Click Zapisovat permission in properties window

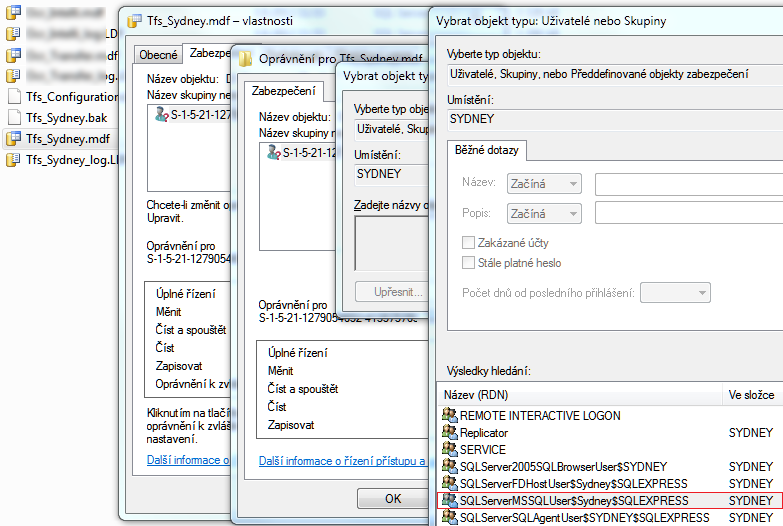click(x=179, y=366)
